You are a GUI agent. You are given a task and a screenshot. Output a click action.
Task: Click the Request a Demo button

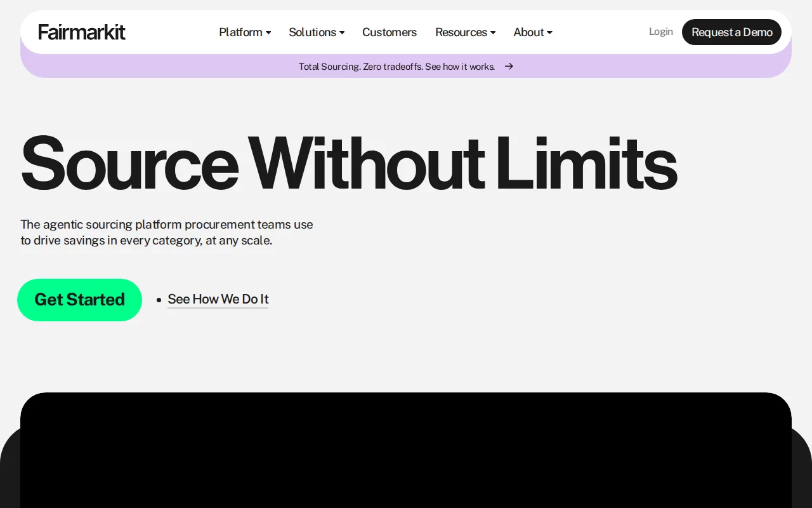pos(731,32)
